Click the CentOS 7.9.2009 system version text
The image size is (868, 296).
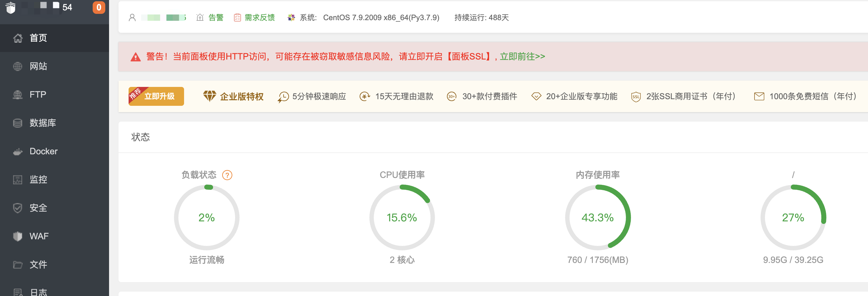(x=381, y=18)
